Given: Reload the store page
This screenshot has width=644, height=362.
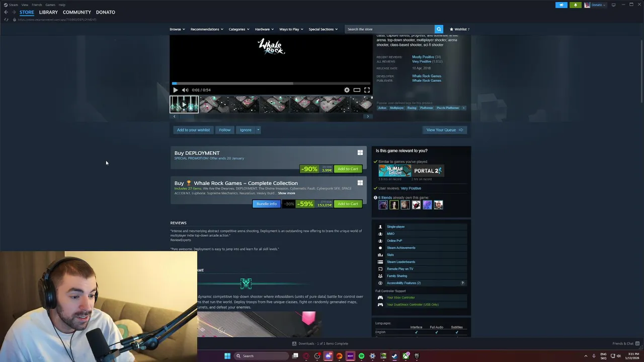Looking at the screenshot, I should point(6,20).
